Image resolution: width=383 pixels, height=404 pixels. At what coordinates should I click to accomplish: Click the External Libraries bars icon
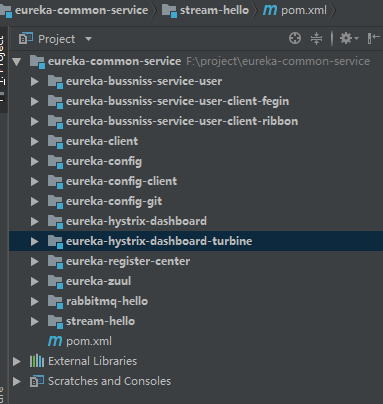37,361
